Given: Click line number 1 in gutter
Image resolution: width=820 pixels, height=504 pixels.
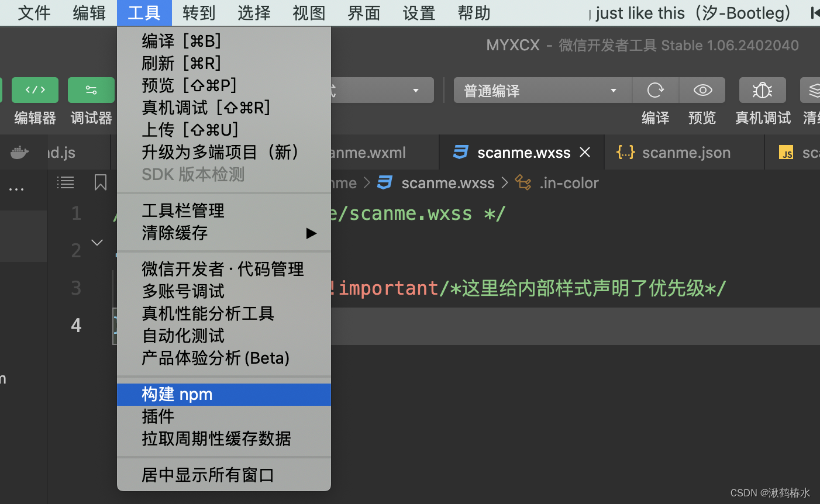Looking at the screenshot, I should pos(76,213).
